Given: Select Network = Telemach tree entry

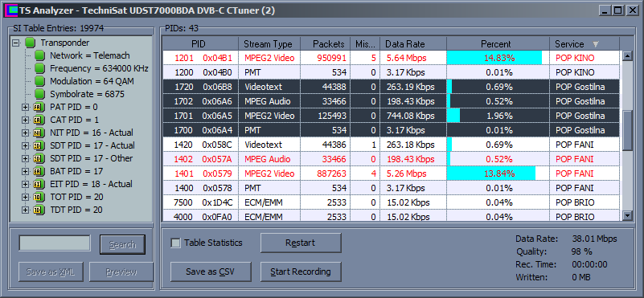Looking at the screenshot, I should point(89,55).
